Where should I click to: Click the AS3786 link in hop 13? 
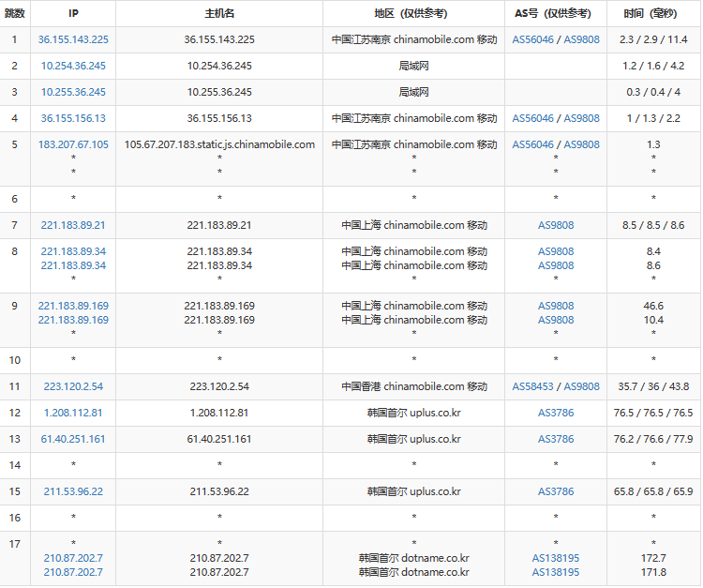coord(556,439)
